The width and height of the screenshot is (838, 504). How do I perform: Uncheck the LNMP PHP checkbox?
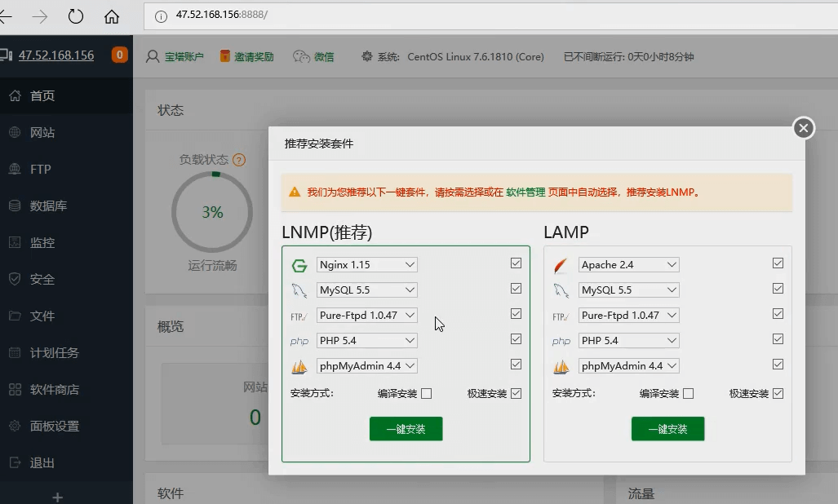point(516,339)
